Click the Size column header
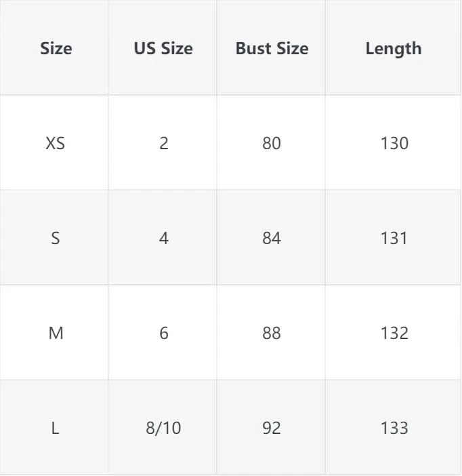The height and width of the screenshot is (476, 462). pos(56,49)
